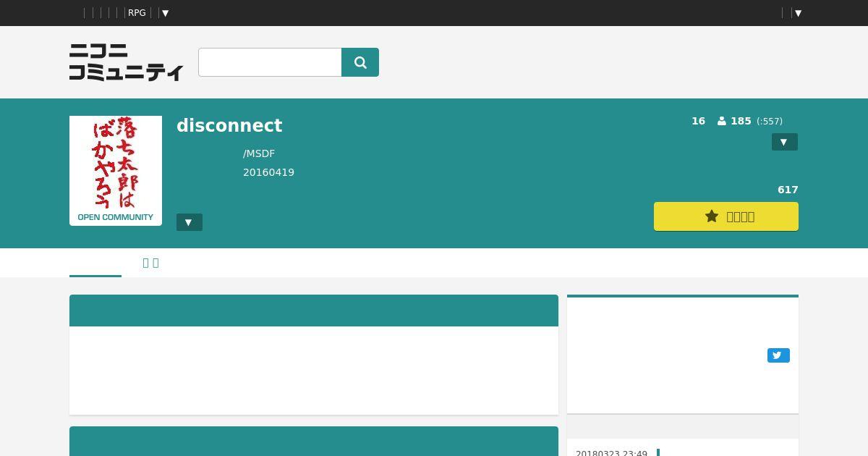Click the /MSDF owner text
Screen dimensions: 868x456
pos(259,153)
